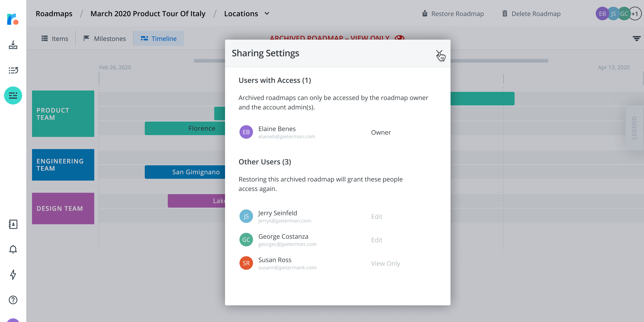Select the Design Team swimlane header
Image resolution: width=644 pixels, height=322 pixels.
[63, 209]
